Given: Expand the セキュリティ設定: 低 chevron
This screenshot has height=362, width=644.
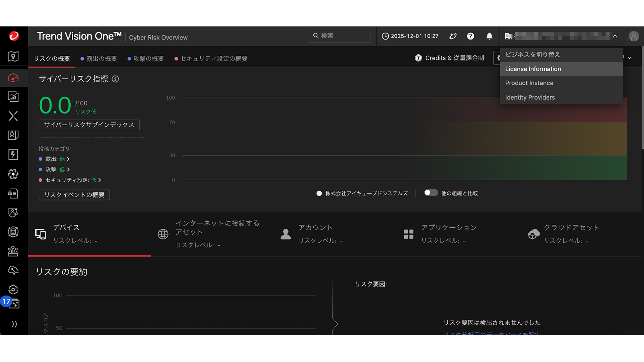Looking at the screenshot, I should [100, 180].
